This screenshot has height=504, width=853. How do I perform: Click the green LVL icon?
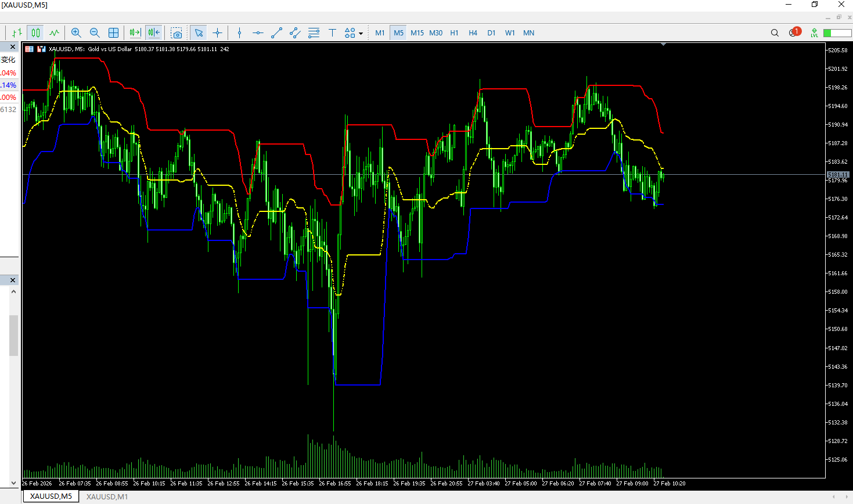click(814, 33)
